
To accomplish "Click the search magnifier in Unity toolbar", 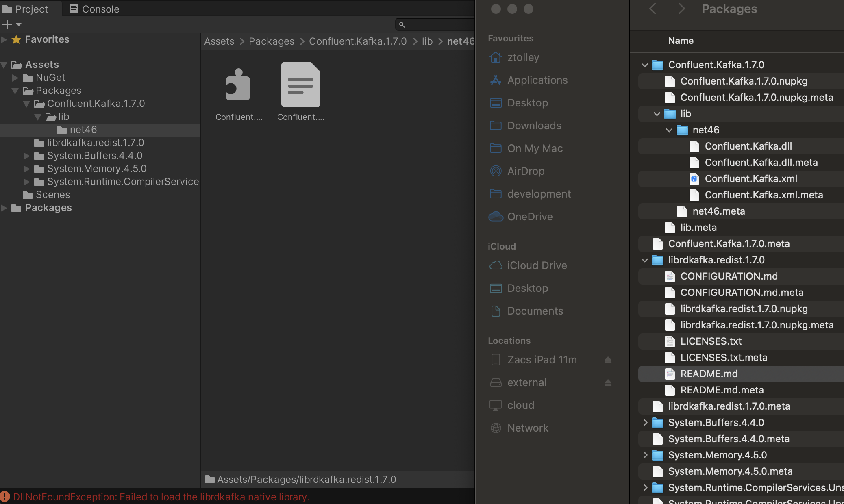I will (402, 24).
